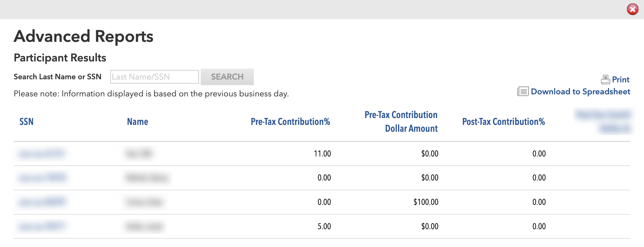
Task: Select the Pre-Tax Contribution% column header
Action: click(290, 122)
